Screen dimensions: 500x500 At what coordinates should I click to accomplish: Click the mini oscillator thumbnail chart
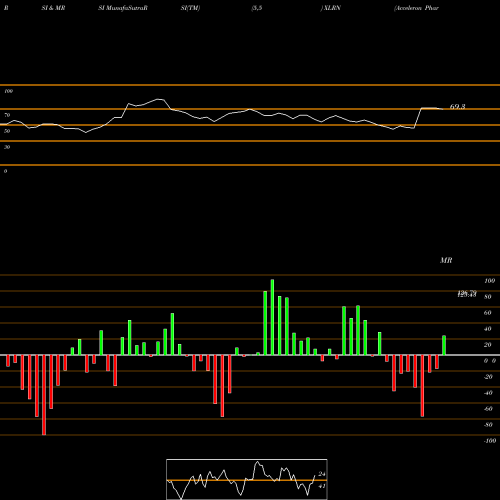247,479
